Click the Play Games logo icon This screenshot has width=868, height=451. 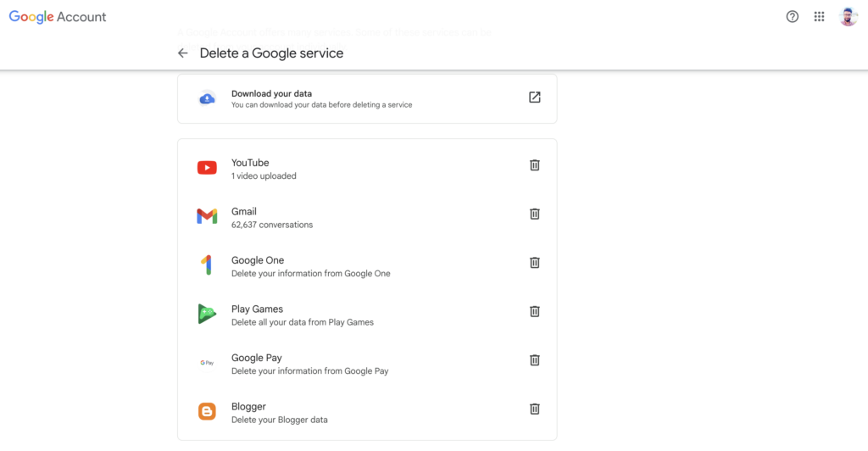(x=207, y=314)
